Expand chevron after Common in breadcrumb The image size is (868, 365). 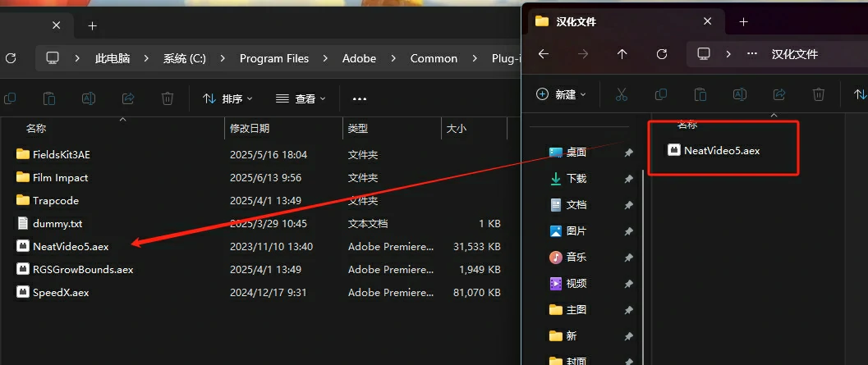475,58
